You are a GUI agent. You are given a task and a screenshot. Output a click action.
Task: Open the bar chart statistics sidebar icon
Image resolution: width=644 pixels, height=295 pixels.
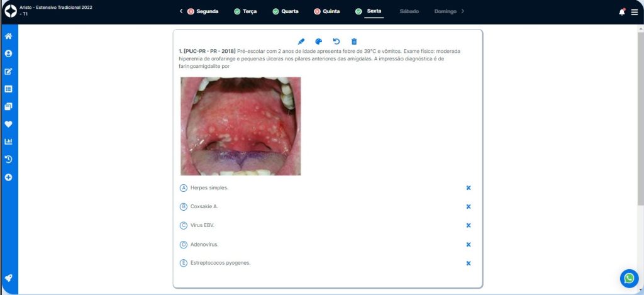pos(9,142)
